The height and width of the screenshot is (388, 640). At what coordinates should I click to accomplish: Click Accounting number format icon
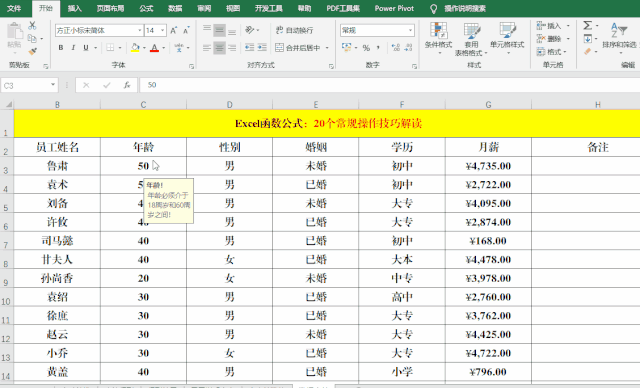pyautogui.click(x=347, y=48)
